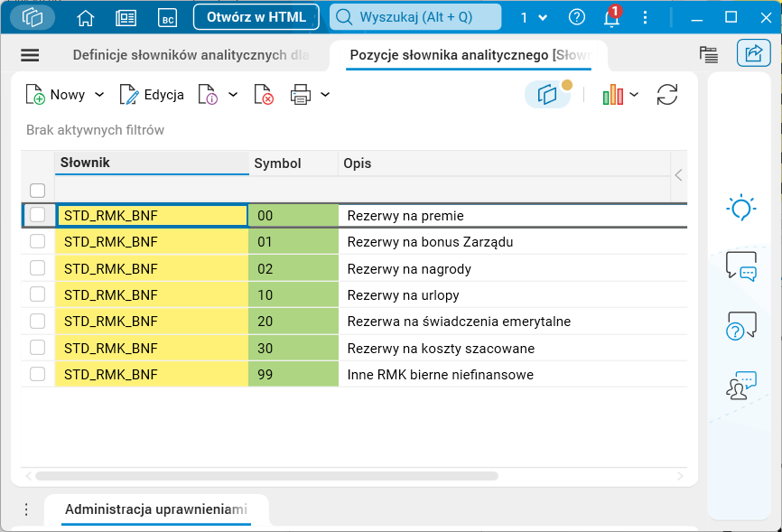782x532 pixels.
Task: Open the bar chart analysis icon
Action: click(615, 95)
